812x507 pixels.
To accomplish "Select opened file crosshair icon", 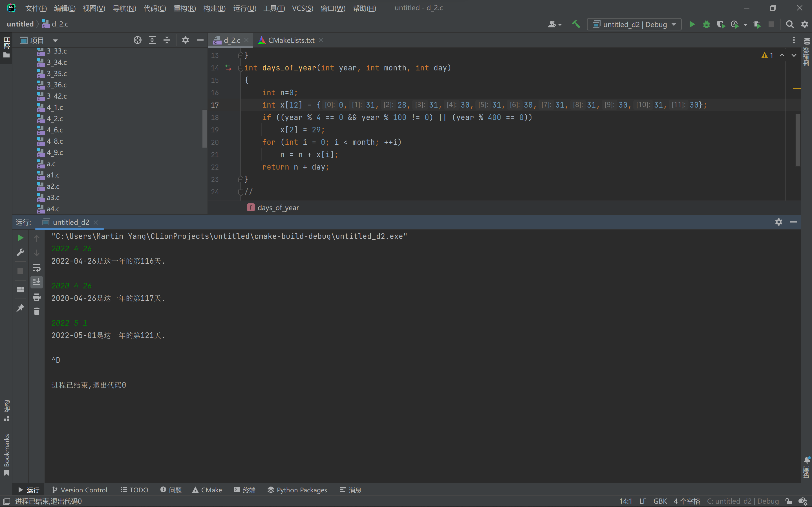I will point(137,40).
